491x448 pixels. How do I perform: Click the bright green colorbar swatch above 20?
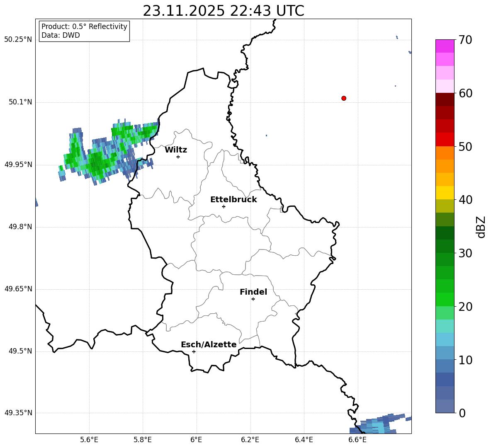(445, 300)
